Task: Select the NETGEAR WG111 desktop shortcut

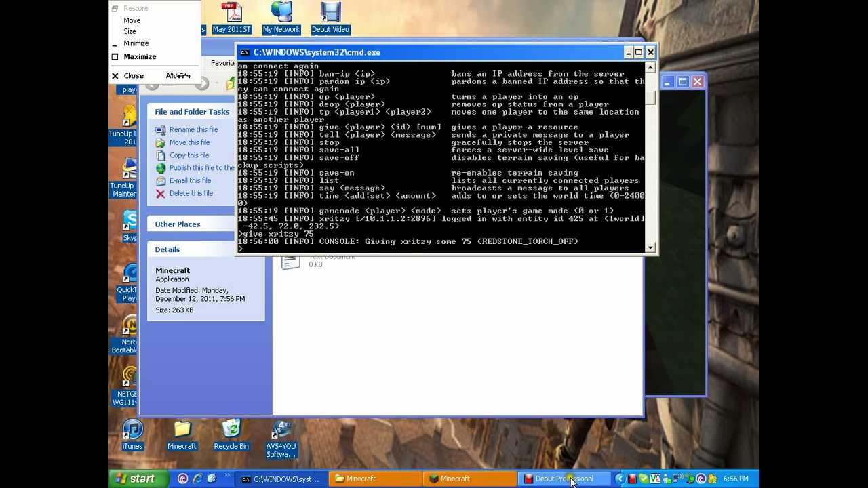Action: (124, 386)
